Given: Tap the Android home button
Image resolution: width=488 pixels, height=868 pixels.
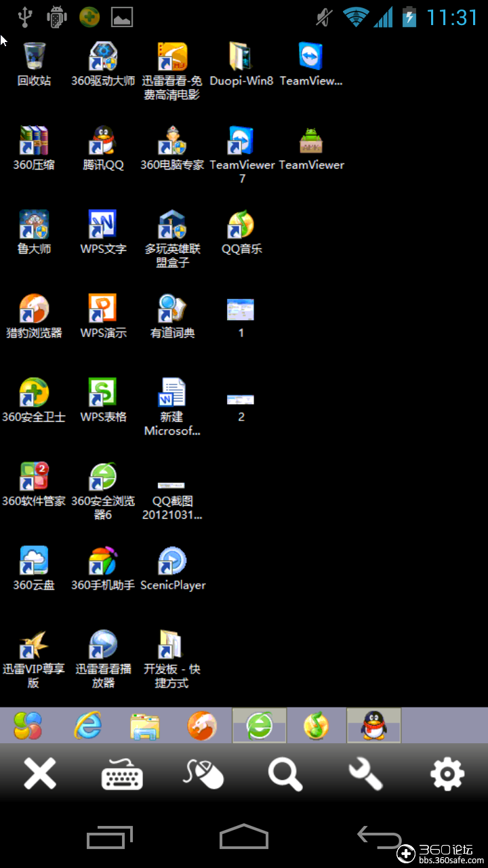Looking at the screenshot, I should point(244,837).
